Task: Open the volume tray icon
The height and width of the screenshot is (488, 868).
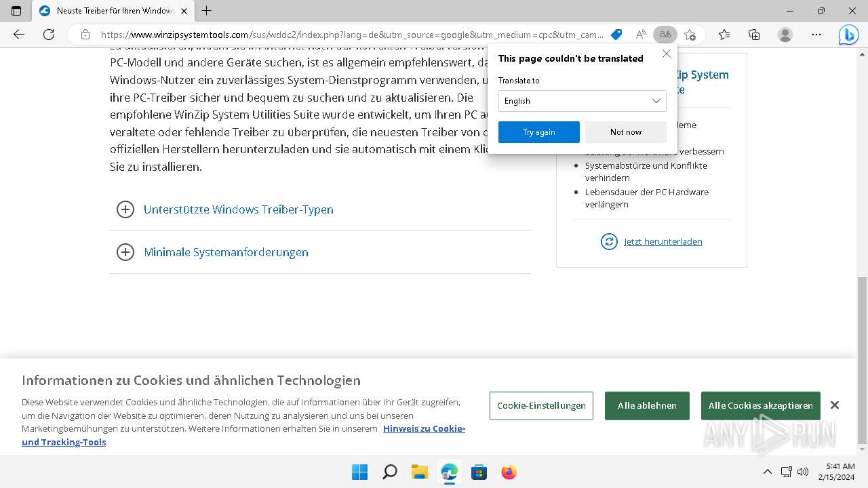Action: coord(803,472)
